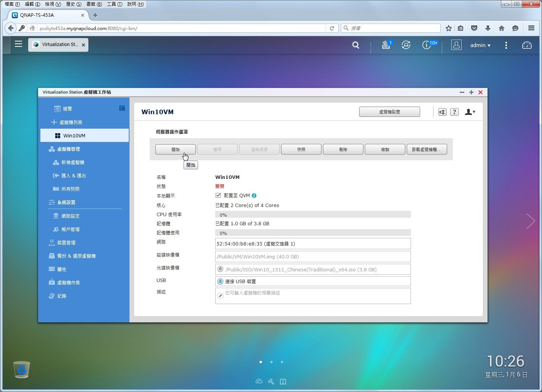
Task: Click the user profile avatar icon
Action: pyautogui.click(x=456, y=45)
